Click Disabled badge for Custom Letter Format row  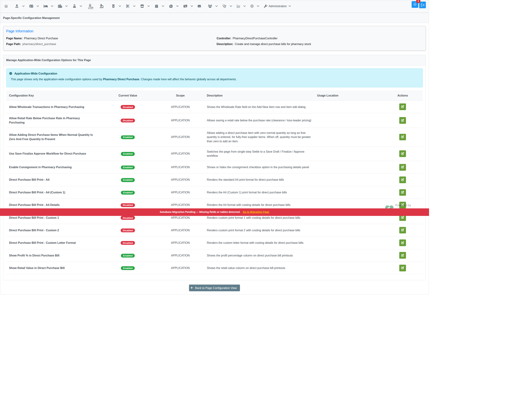click(x=128, y=243)
